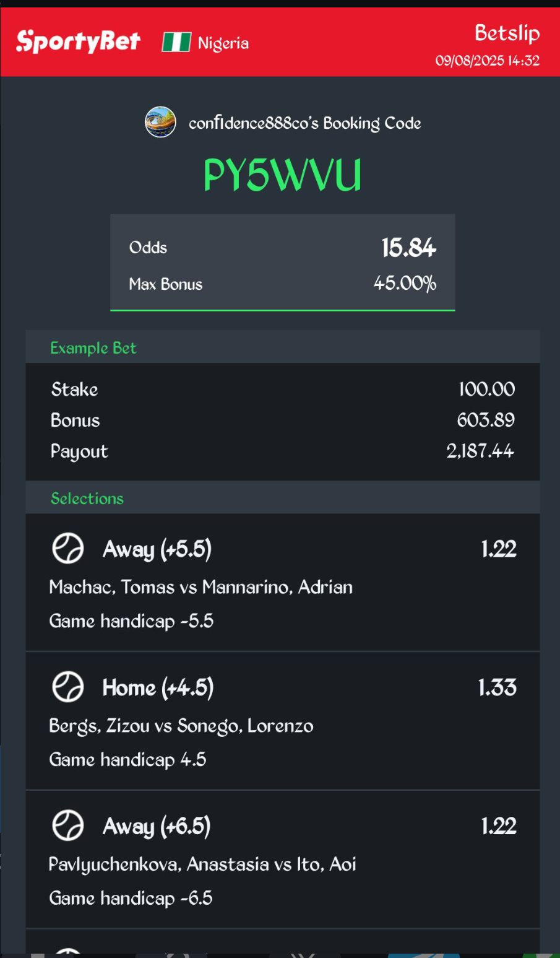
Task: Open the Machac vs Mannarino match
Action: [201, 587]
